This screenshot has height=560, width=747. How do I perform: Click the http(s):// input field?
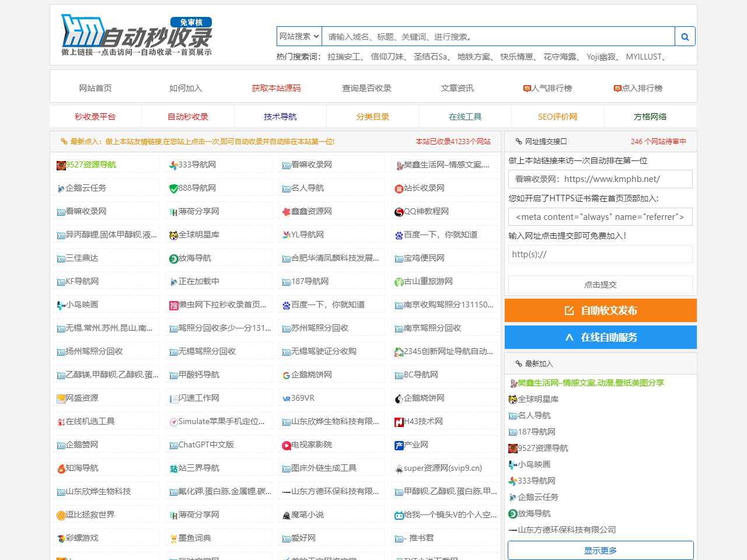tap(600, 254)
